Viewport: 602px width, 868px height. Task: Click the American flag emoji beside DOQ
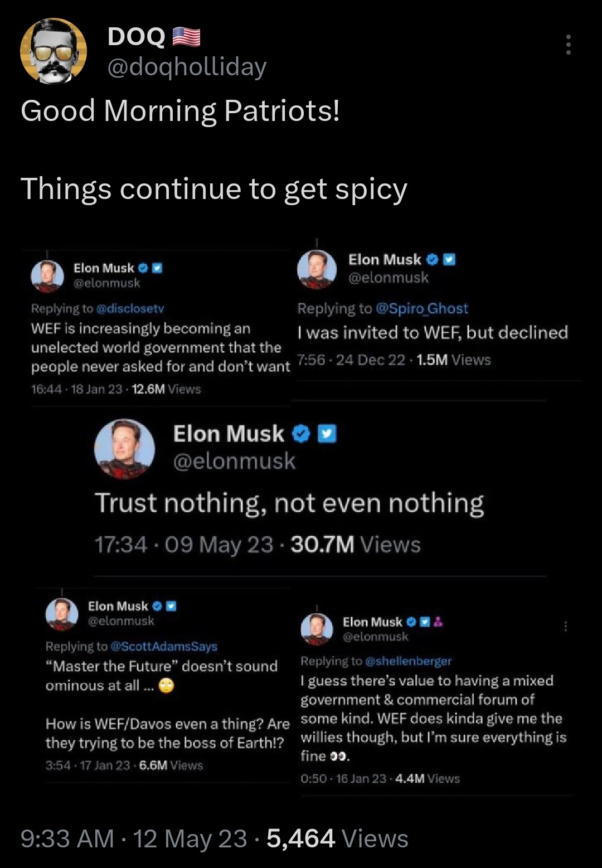[x=186, y=37]
